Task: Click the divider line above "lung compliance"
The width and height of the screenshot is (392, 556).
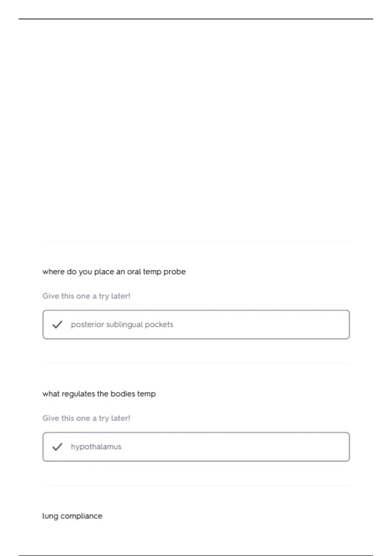Action: click(196, 486)
